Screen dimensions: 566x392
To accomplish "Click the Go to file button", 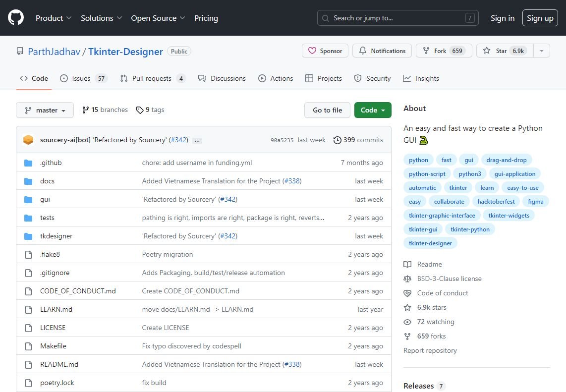I will (328, 110).
